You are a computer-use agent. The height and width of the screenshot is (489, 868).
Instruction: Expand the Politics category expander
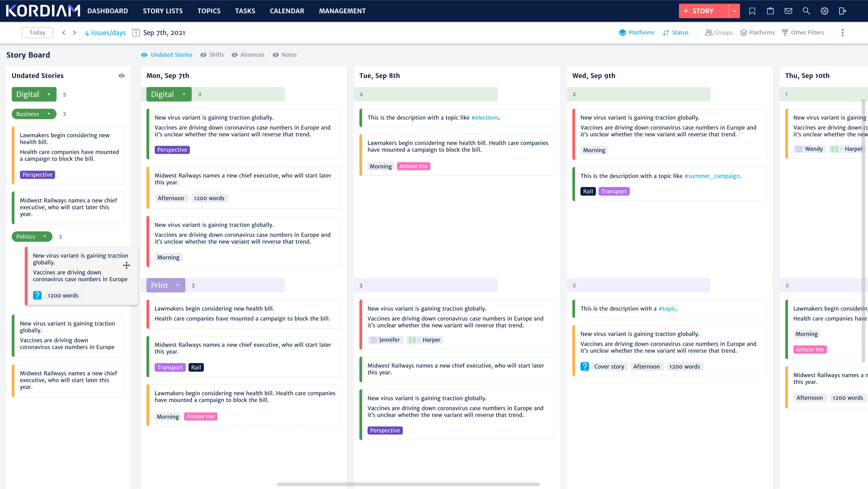45,237
